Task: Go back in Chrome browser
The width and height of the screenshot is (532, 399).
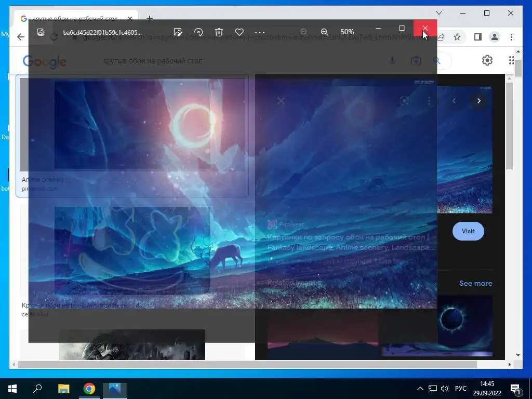Action: click(21, 37)
